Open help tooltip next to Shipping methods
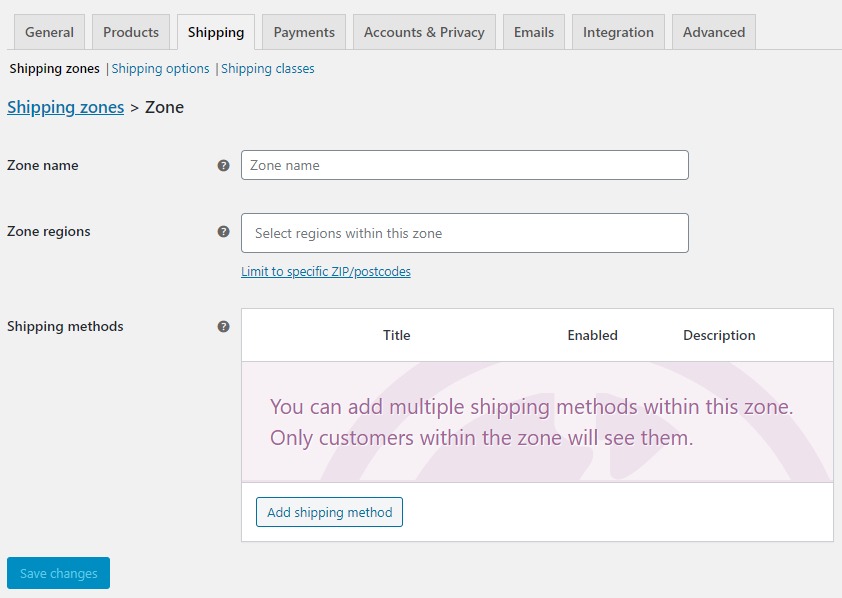This screenshot has height=598, width=842. [224, 327]
